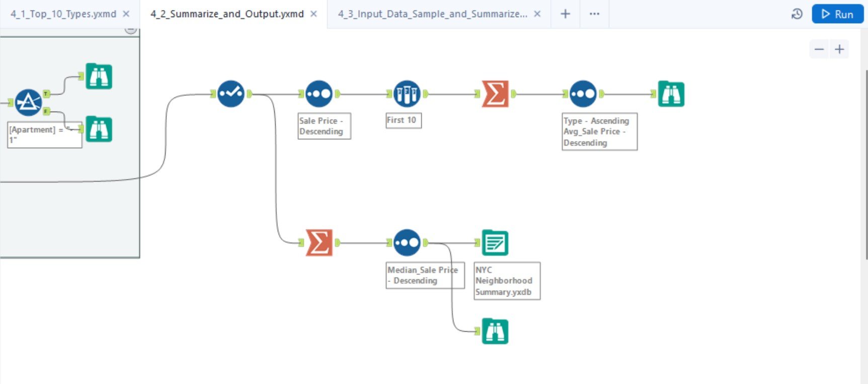Click the Filter tool False output anchor
The width and height of the screenshot is (868, 384).
(x=46, y=111)
